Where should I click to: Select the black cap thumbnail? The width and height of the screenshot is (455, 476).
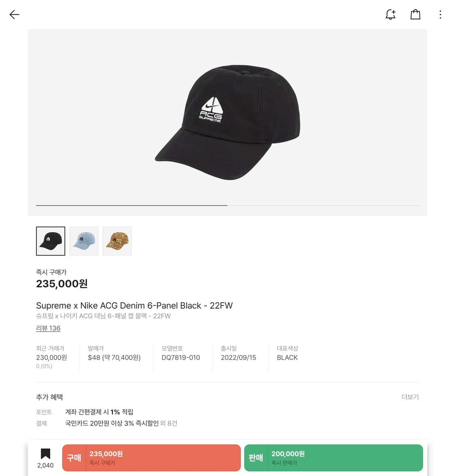51,241
